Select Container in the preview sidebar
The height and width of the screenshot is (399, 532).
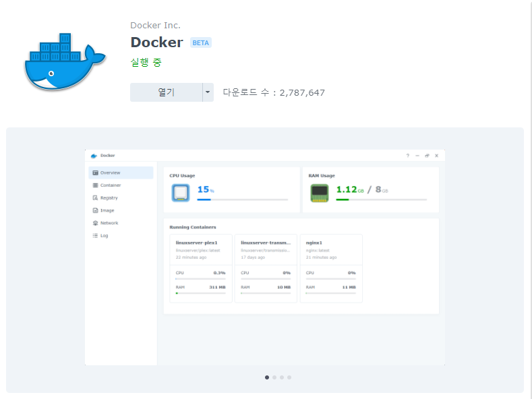[x=121, y=185]
